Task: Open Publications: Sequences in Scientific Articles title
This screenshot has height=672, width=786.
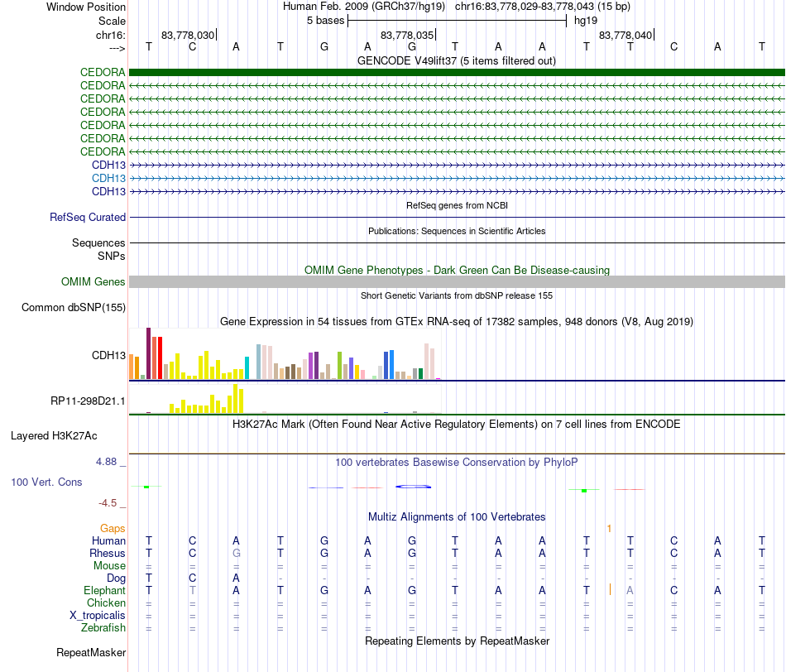Action: click(457, 231)
